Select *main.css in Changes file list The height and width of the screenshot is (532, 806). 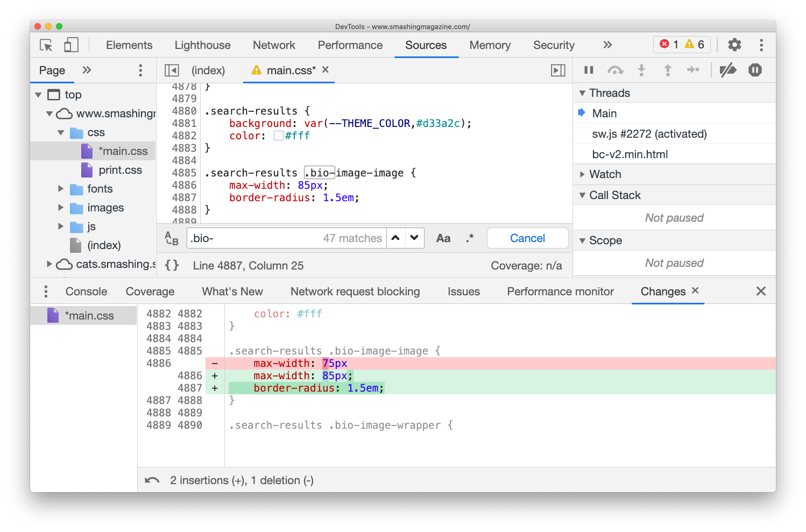tap(83, 315)
